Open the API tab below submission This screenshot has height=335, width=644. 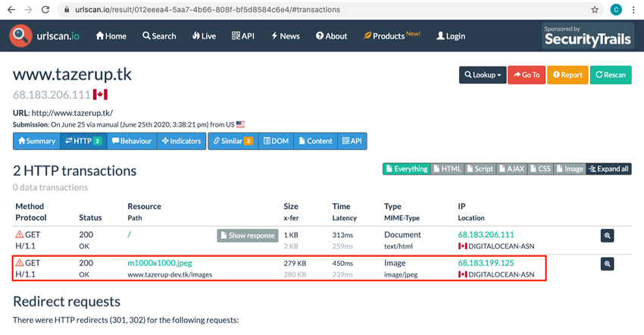[x=352, y=141]
